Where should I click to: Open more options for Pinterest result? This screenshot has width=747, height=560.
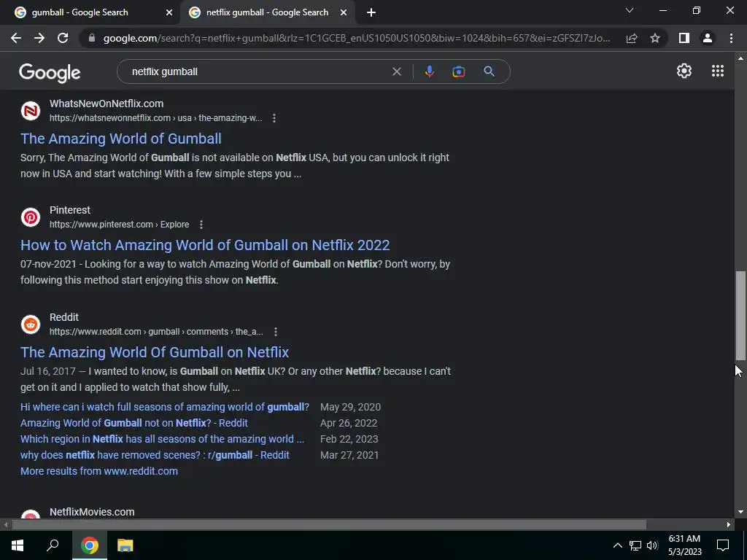pyautogui.click(x=201, y=225)
